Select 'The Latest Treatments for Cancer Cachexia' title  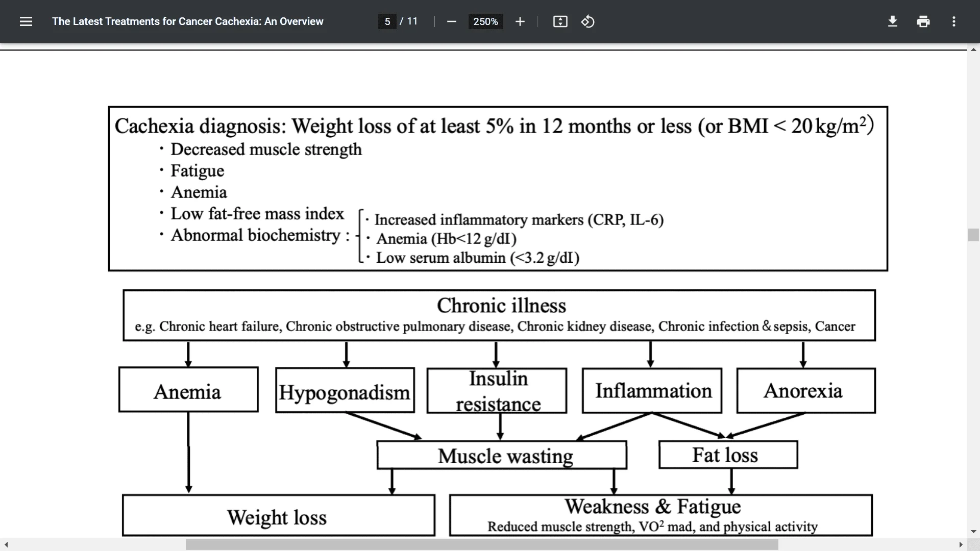point(188,21)
